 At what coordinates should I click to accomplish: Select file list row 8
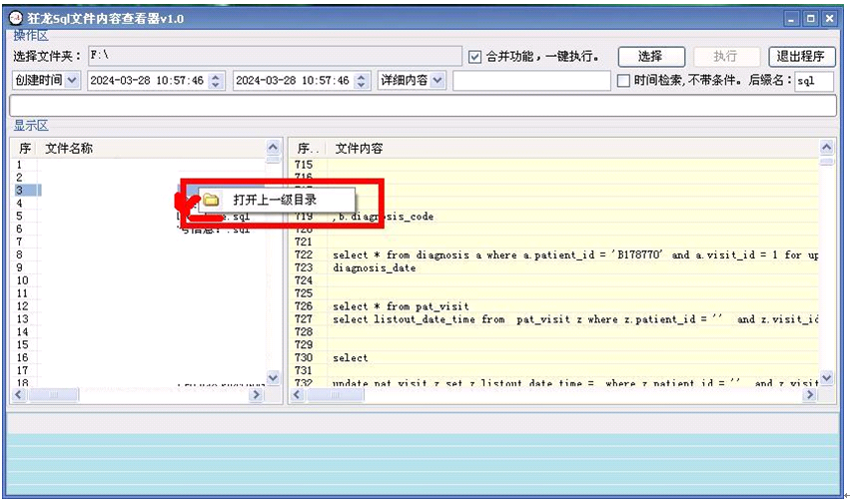(138, 254)
